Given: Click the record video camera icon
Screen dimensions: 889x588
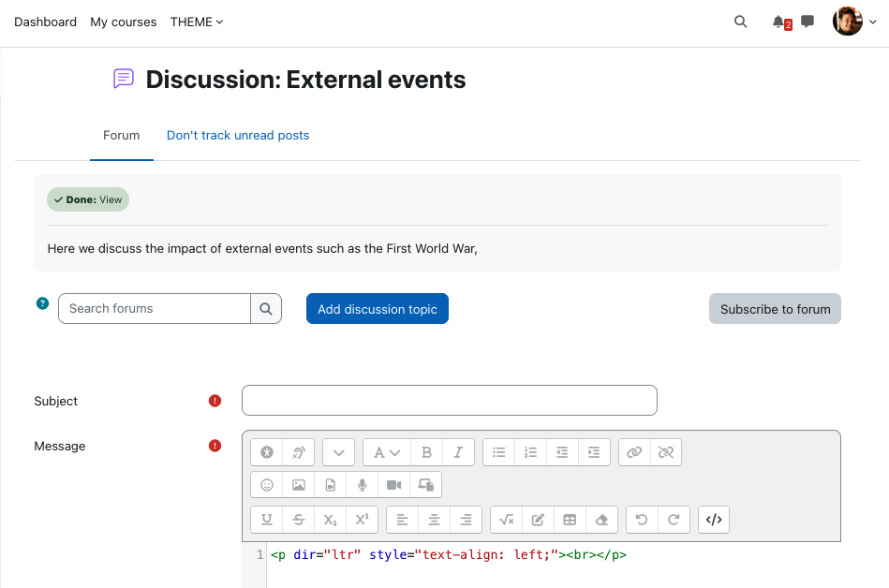Looking at the screenshot, I should click(x=393, y=485).
